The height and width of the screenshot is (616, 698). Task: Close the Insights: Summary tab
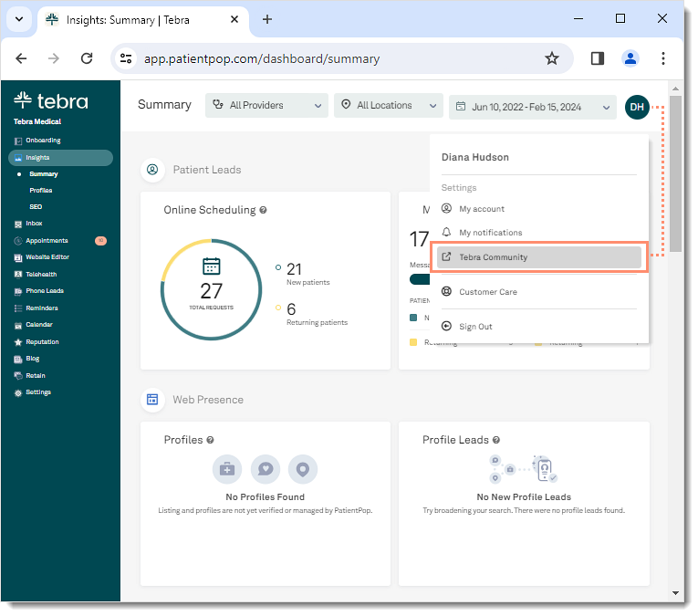(234, 19)
